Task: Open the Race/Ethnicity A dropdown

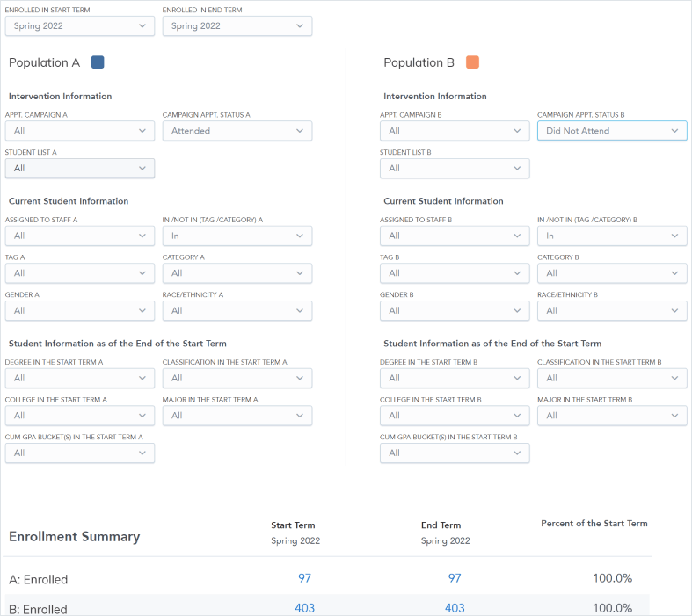Action: point(237,310)
